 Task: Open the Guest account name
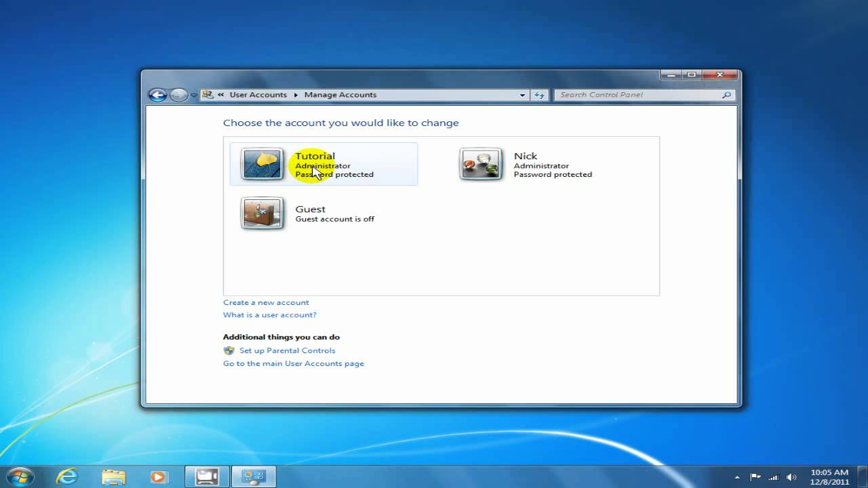311,209
